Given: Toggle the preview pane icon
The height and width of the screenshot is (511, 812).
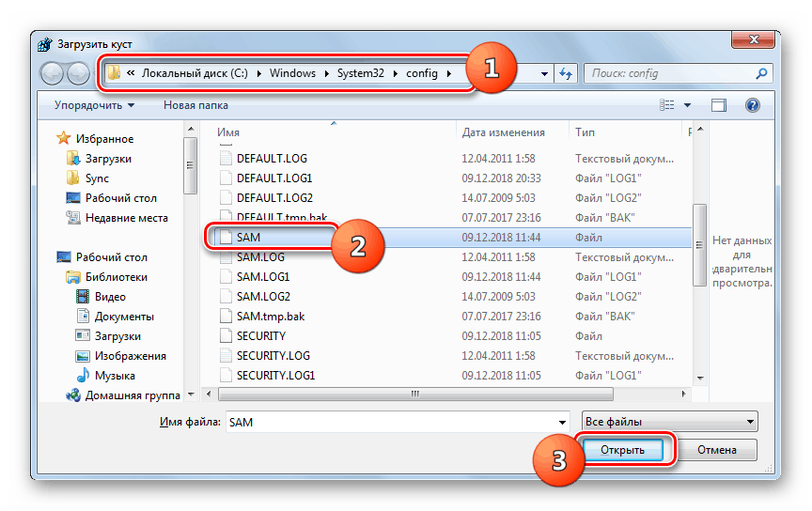Looking at the screenshot, I should pyautogui.click(x=719, y=105).
